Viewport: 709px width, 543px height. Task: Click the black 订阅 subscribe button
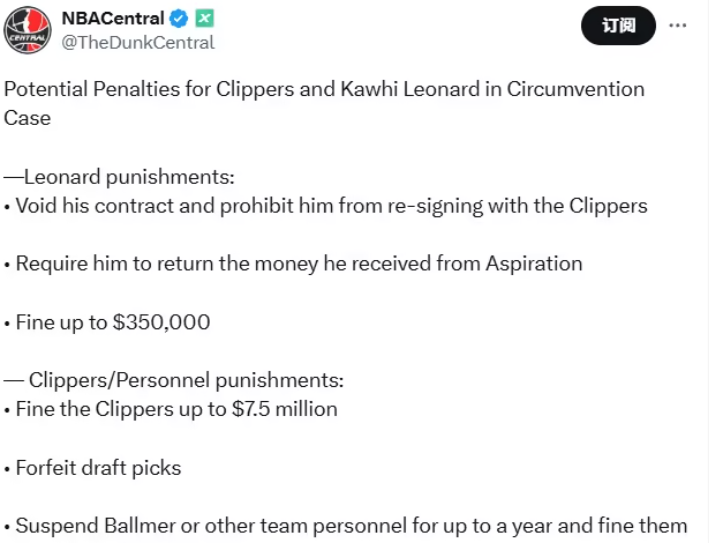coord(618,25)
